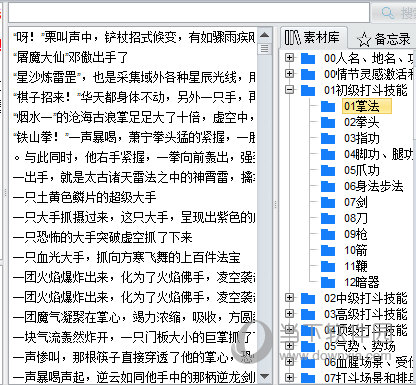
Task: Select the 08刀 folder icon
Action: [328, 218]
